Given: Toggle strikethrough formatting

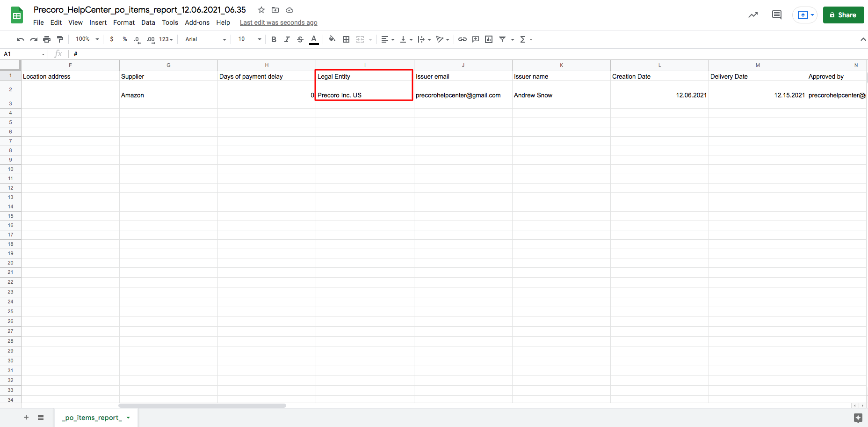Looking at the screenshot, I should pyautogui.click(x=300, y=39).
